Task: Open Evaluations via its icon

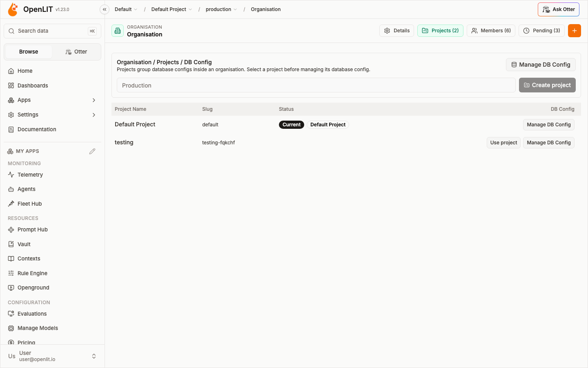Action: tap(11, 314)
